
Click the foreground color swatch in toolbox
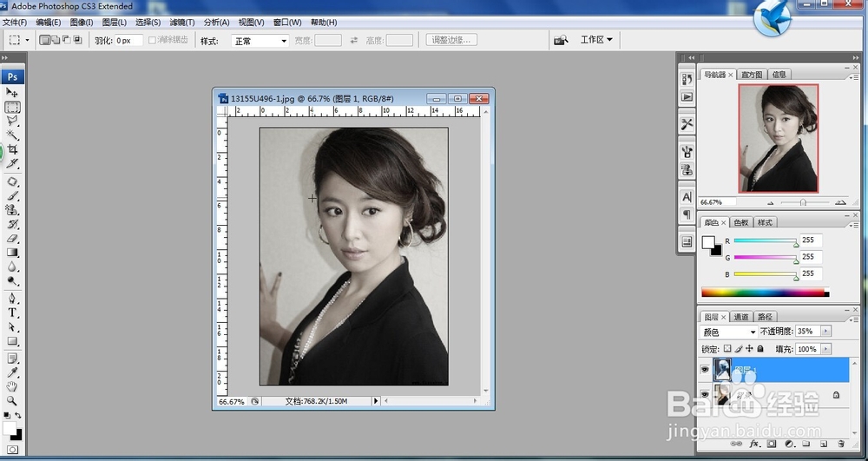click(10, 428)
